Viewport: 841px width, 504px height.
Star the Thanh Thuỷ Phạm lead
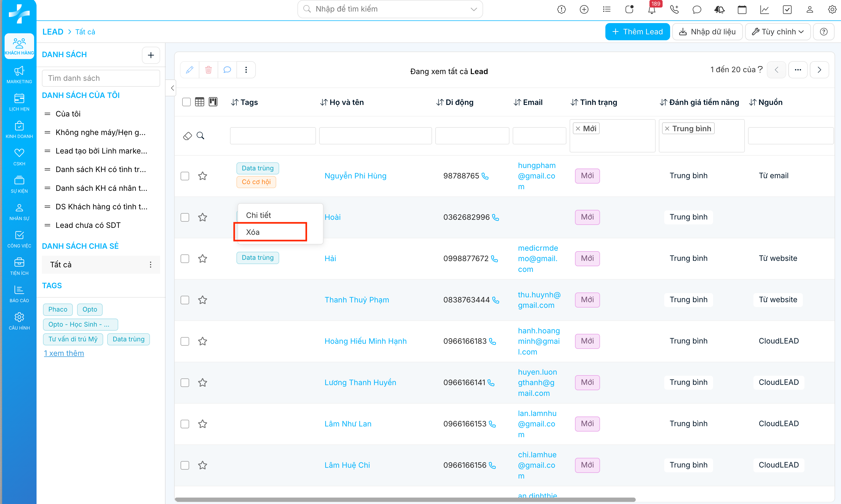point(203,300)
